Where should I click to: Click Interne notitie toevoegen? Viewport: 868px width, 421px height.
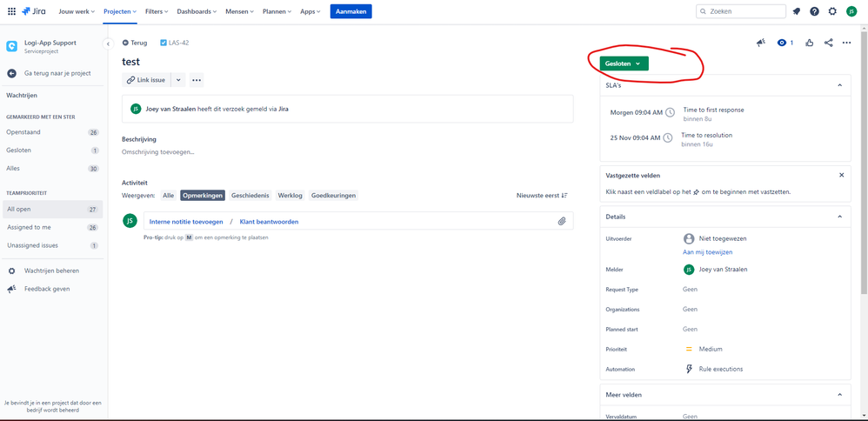point(186,222)
